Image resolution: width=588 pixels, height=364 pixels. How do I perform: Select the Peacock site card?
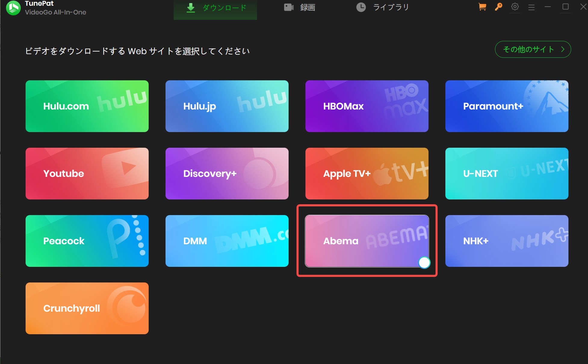click(87, 241)
